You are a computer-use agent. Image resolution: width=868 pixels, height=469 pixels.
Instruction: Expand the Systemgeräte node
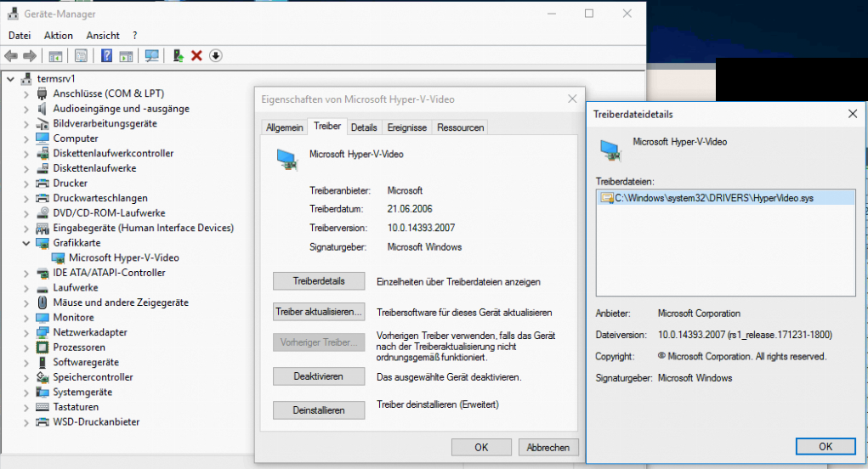point(26,393)
